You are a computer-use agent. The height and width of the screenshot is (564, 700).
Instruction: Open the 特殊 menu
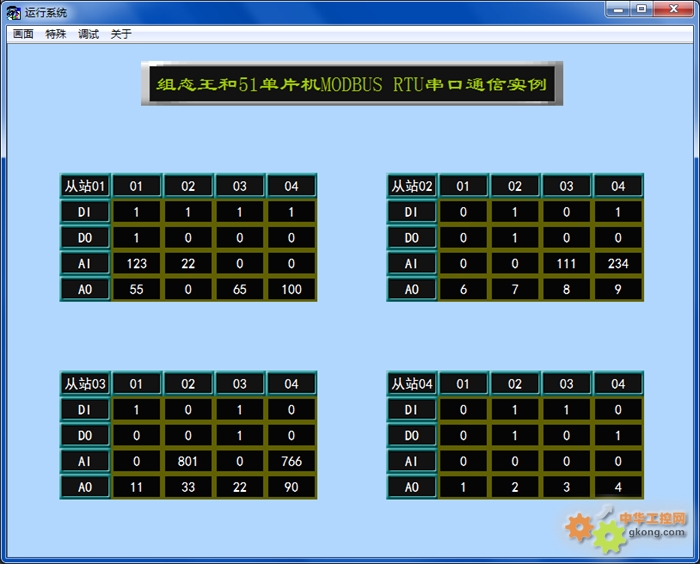coord(56,34)
